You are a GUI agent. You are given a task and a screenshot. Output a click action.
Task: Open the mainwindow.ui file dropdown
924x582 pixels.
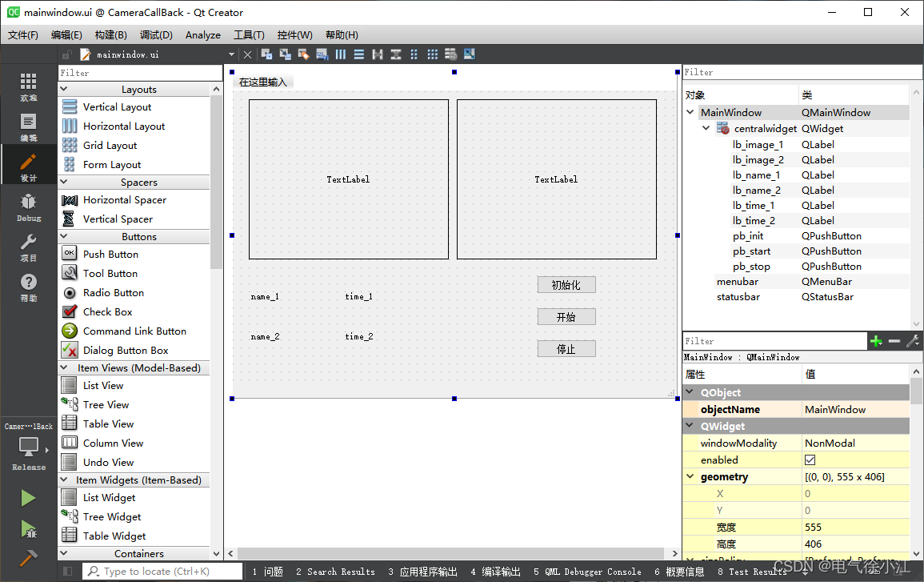pos(231,54)
